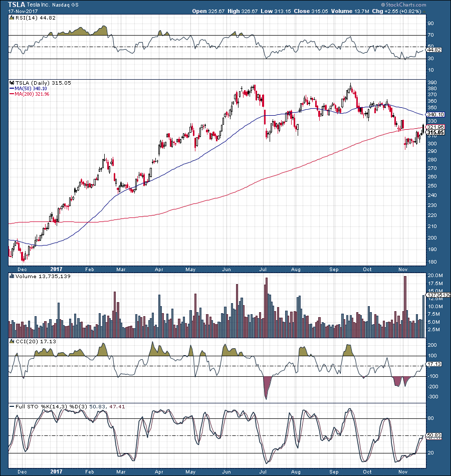Click the 20.0M label on volume axis

435,276
